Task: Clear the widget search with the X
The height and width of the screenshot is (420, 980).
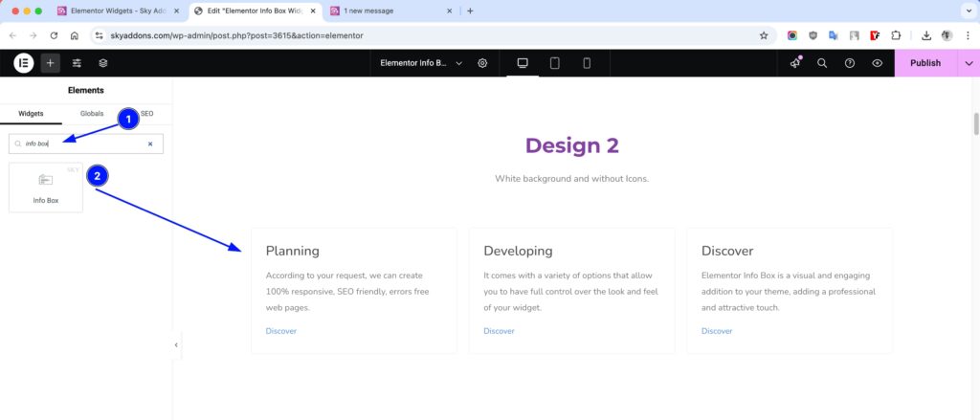Action: coord(150,144)
